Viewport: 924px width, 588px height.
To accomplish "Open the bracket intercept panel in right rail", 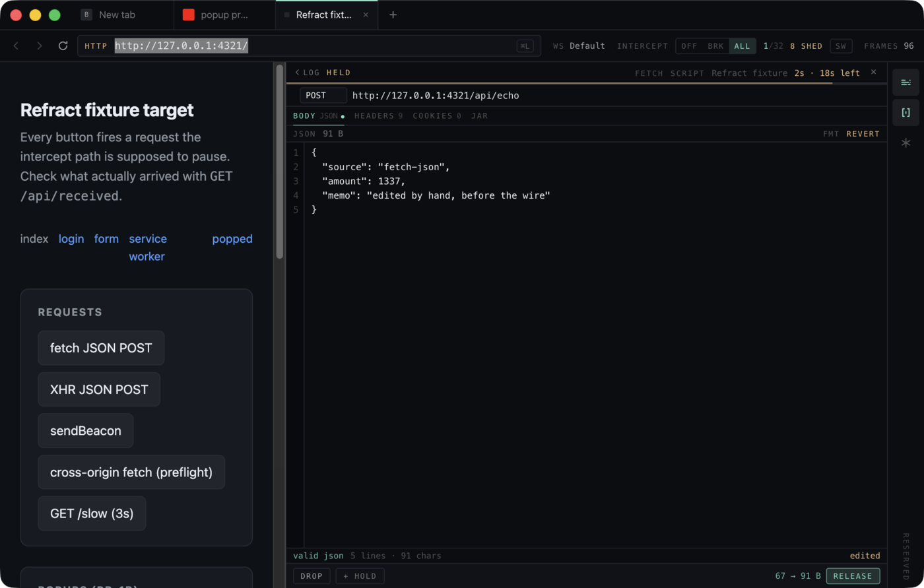I will [906, 113].
